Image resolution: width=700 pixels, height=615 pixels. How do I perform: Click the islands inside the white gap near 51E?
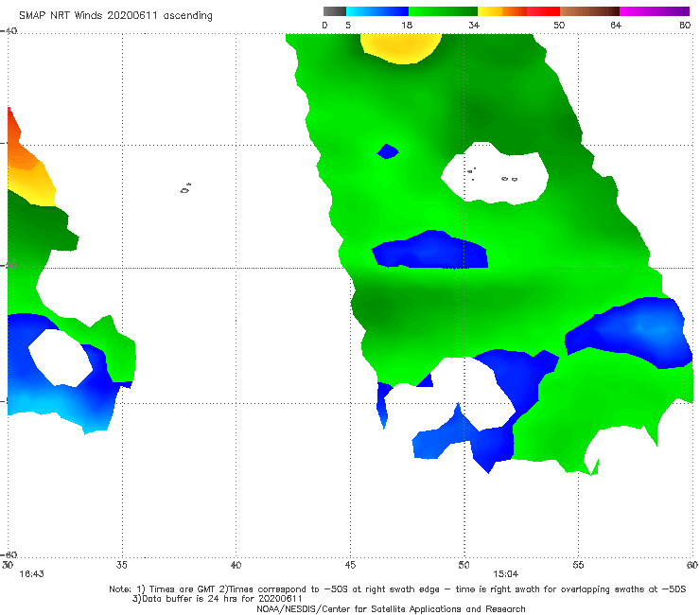click(x=492, y=174)
